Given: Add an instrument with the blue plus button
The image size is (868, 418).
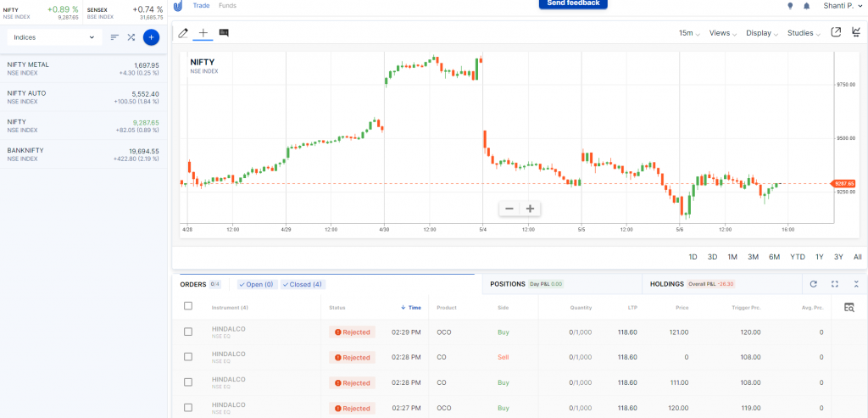Looking at the screenshot, I should tap(151, 37).
